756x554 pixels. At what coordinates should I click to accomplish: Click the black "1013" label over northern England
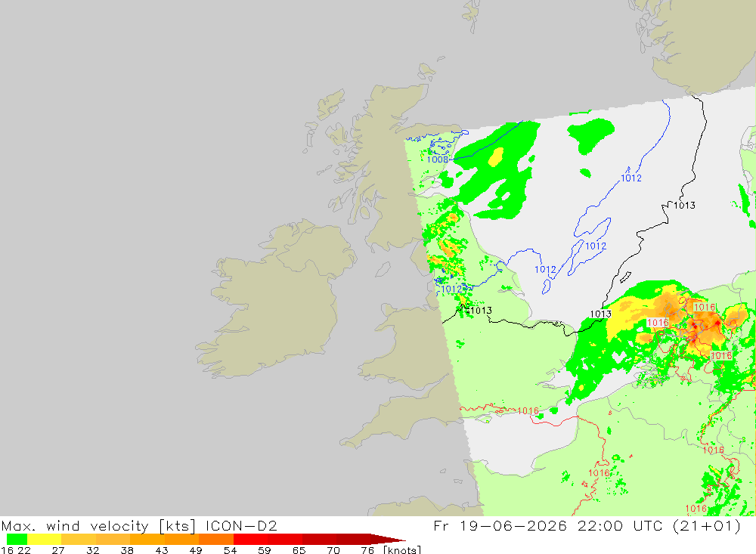481,310
